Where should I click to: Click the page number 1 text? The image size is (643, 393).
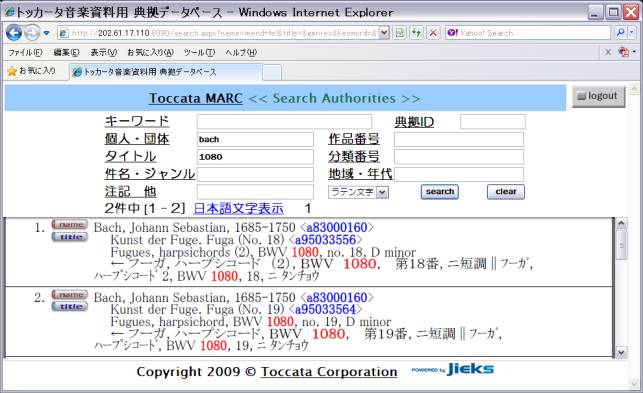click(308, 208)
